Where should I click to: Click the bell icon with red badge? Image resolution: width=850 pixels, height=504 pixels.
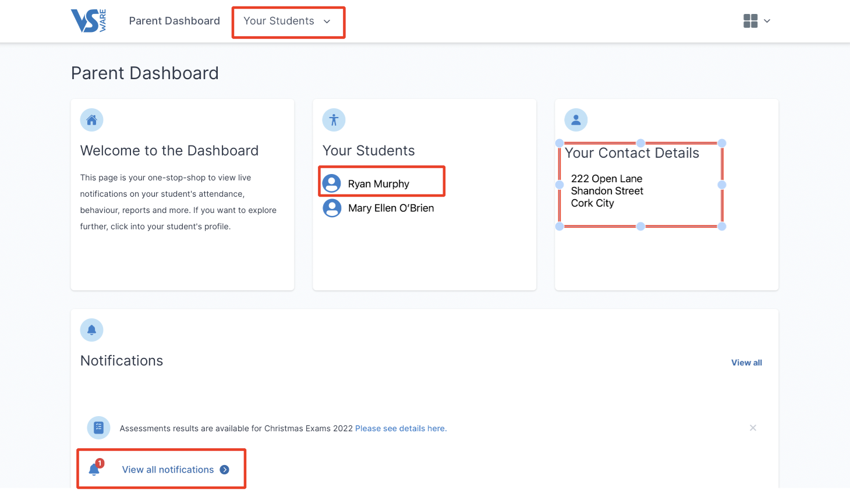tap(95, 468)
